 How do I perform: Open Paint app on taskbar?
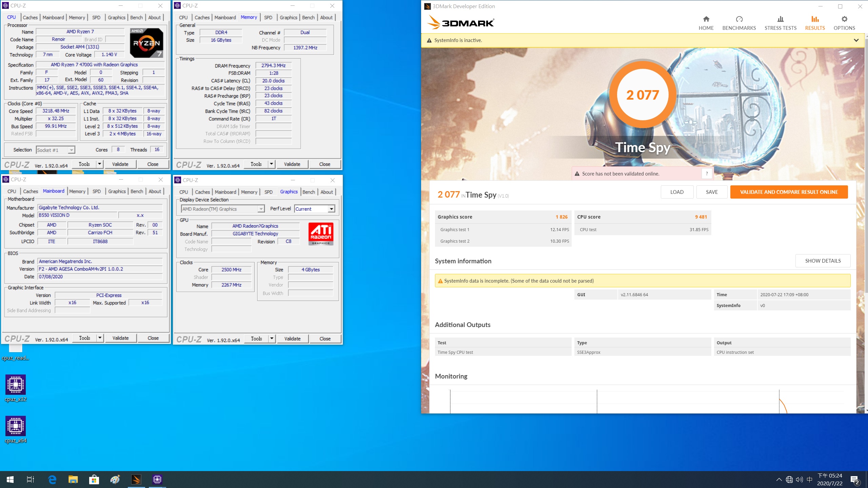[x=115, y=480]
